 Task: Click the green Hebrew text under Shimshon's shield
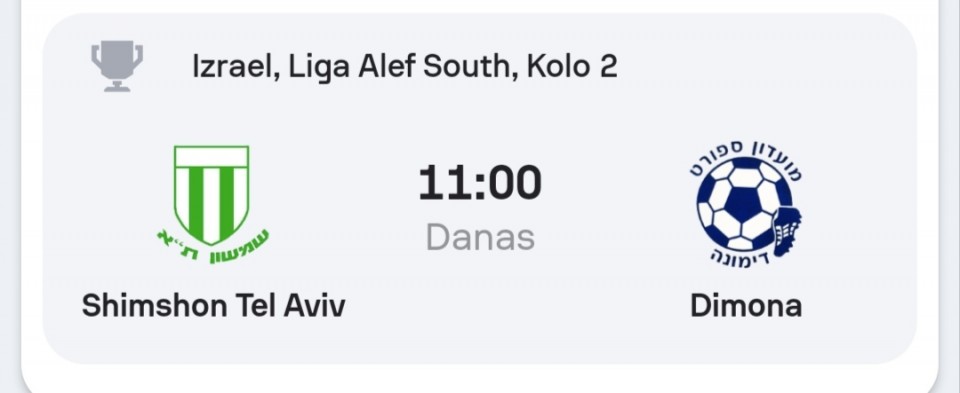(212, 248)
